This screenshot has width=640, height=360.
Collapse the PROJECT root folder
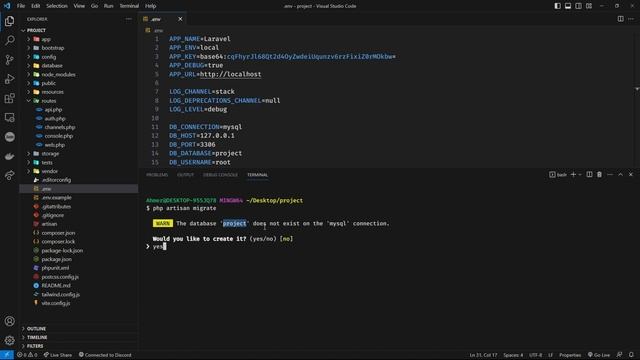78,30
